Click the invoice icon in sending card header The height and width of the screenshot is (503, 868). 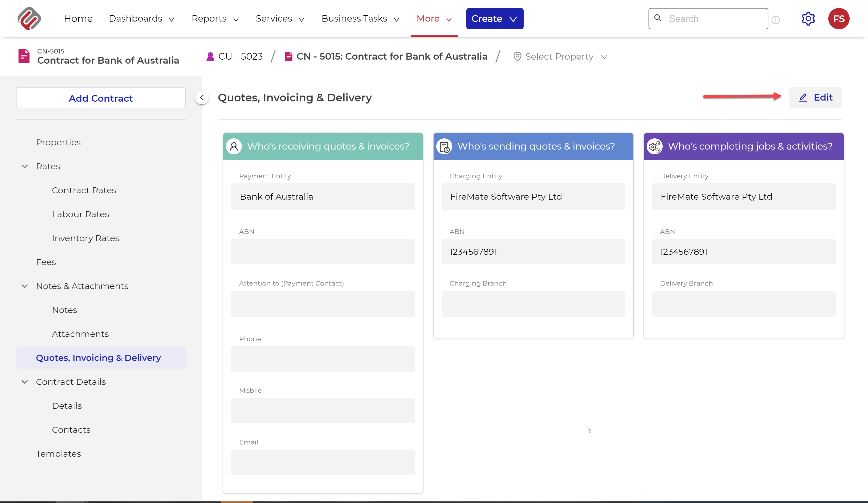(444, 146)
